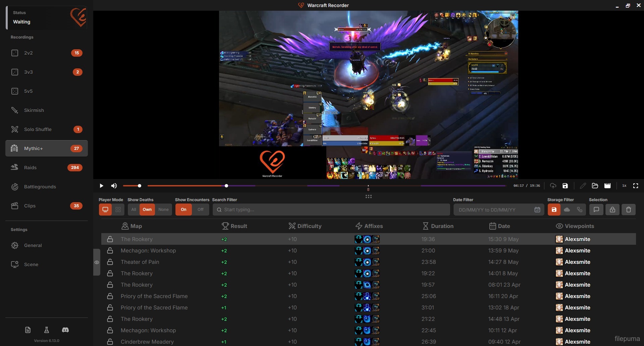Image resolution: width=644 pixels, height=346 pixels.
Task: Collapse the sidebar with eye handle
Action: coord(97,262)
